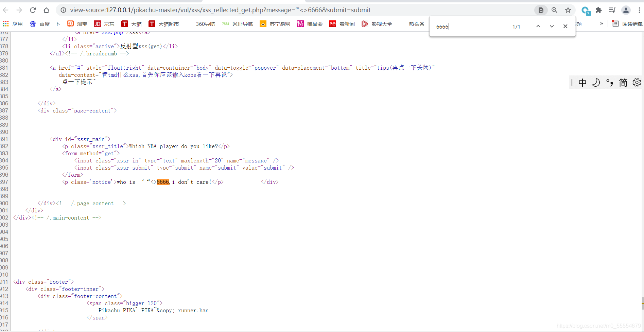Open the 天猫超市 bookmark

click(164, 24)
